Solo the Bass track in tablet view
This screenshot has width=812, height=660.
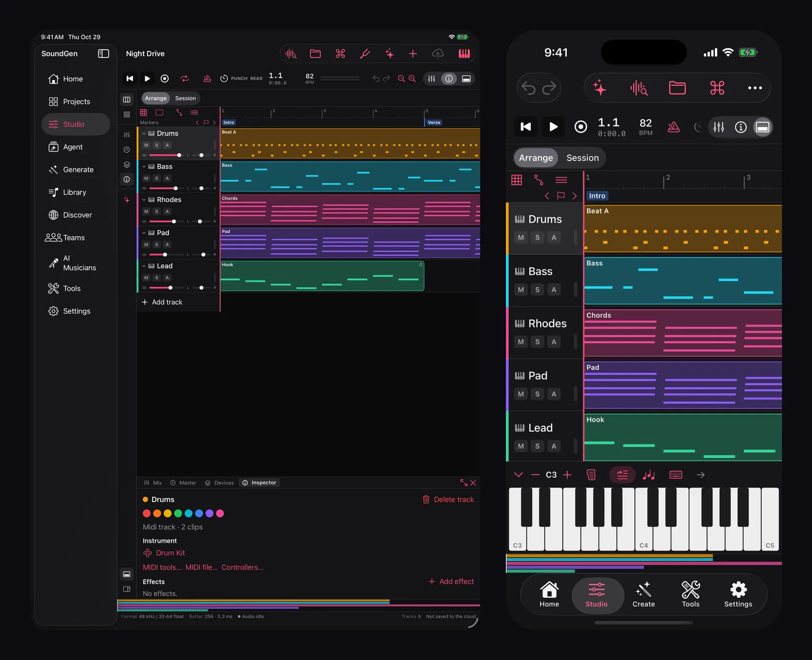(x=157, y=179)
